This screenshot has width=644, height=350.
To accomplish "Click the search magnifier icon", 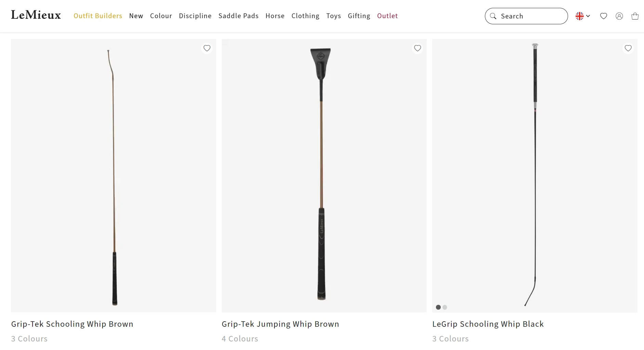I will tap(493, 16).
